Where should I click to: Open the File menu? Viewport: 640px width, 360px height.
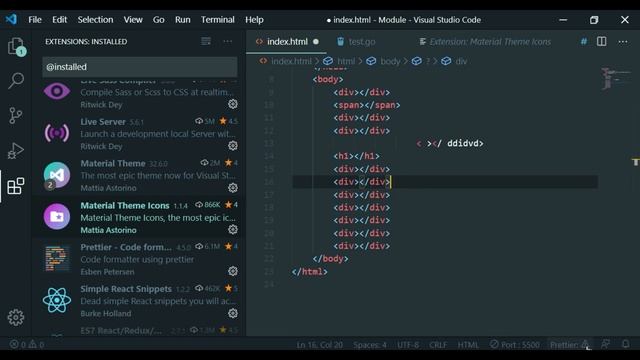tap(35, 20)
